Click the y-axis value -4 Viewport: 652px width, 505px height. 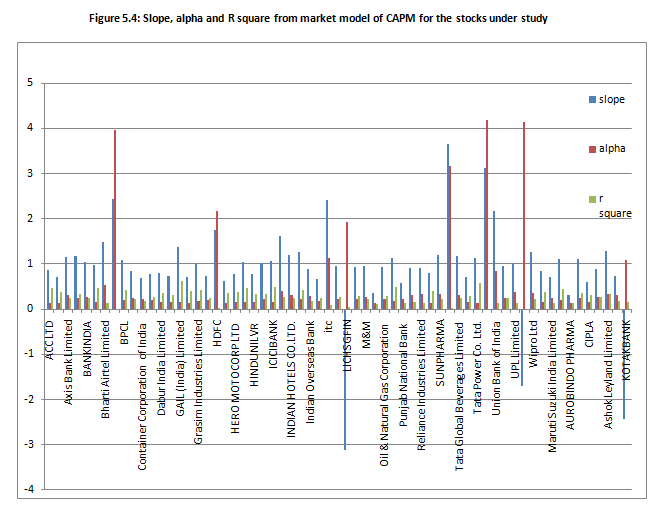tap(28, 490)
